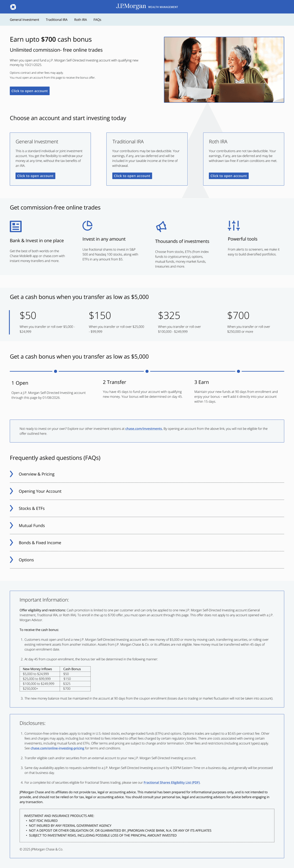Expand the Bonds & Fixed Income FAQ
The image size is (294, 868).
[147, 542]
